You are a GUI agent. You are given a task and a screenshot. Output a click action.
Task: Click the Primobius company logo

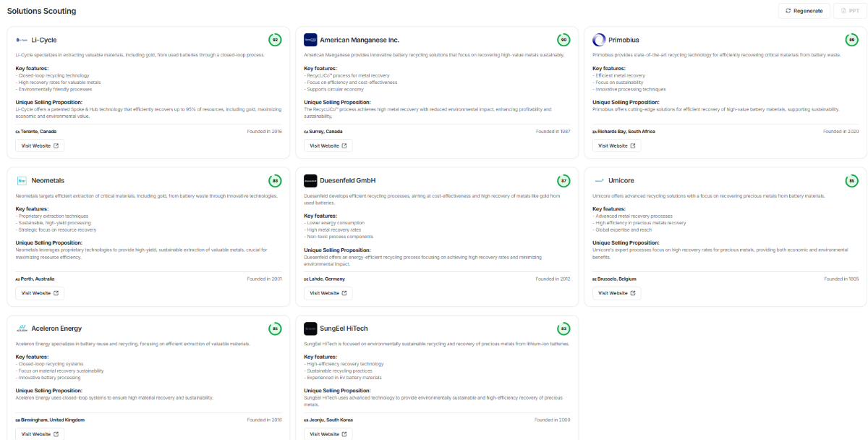(599, 40)
